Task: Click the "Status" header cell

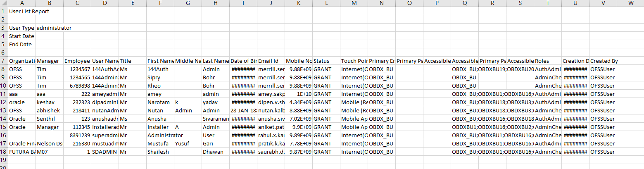Action: (326, 61)
